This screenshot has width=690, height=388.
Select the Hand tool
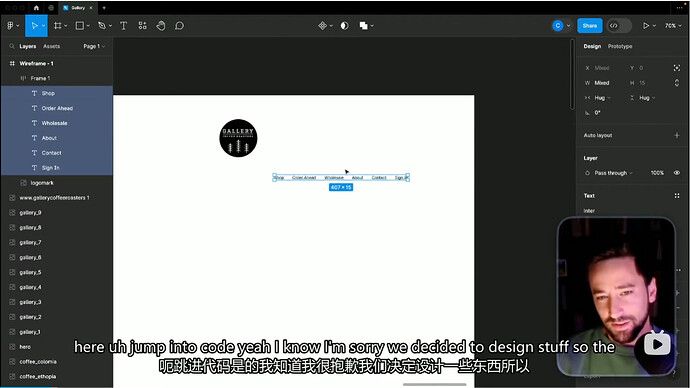tap(161, 26)
